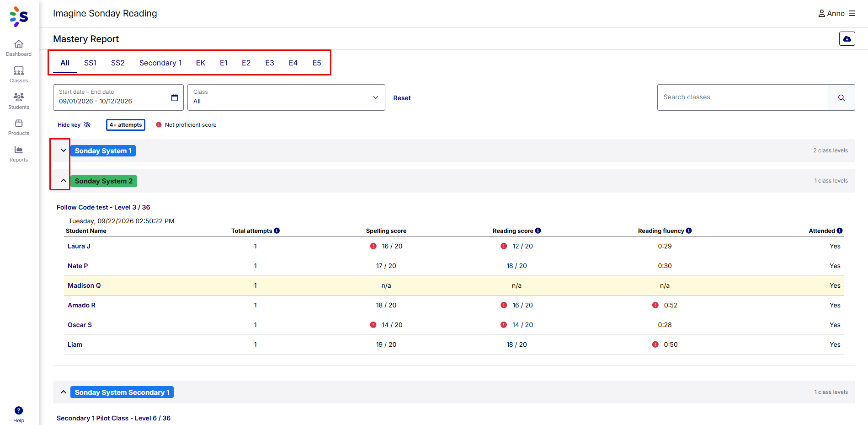The height and width of the screenshot is (425, 868).
Task: Click the Student Name column header
Action: [x=86, y=231]
